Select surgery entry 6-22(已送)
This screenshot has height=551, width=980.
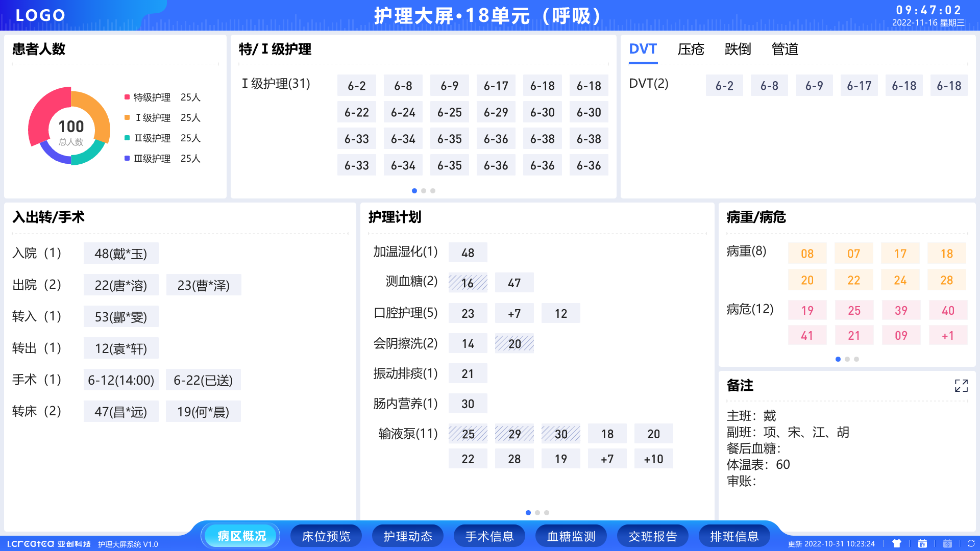pos(203,380)
